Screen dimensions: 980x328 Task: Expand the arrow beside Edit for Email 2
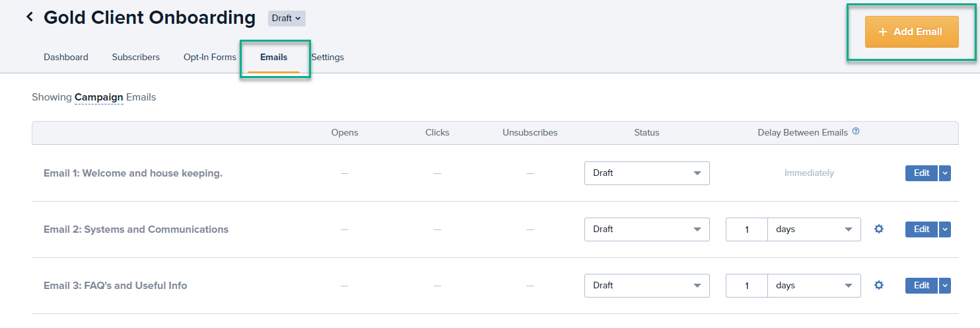click(944, 229)
